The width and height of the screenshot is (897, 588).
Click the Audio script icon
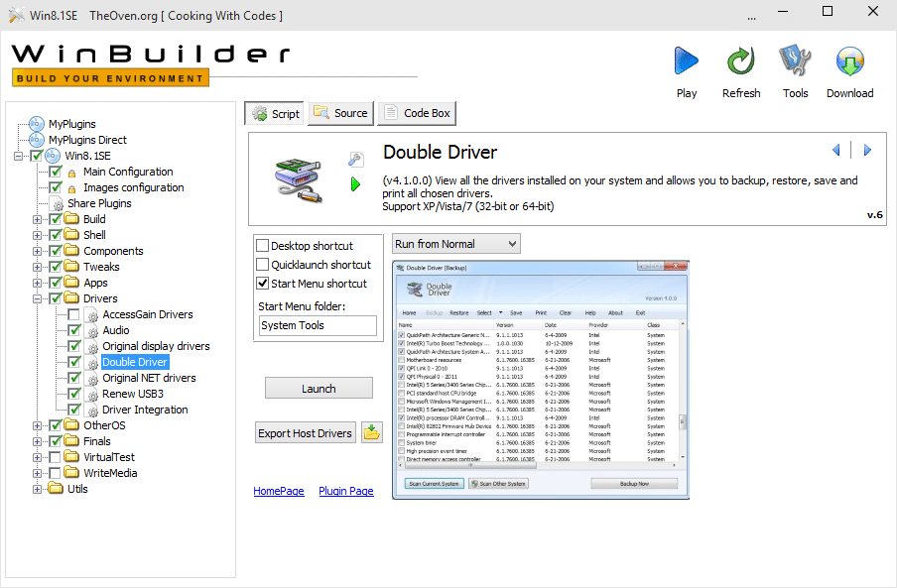[x=91, y=330]
